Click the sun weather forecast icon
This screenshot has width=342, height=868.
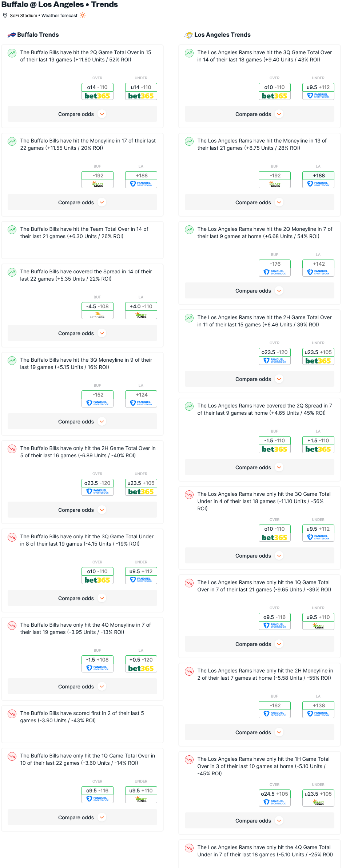83,15
